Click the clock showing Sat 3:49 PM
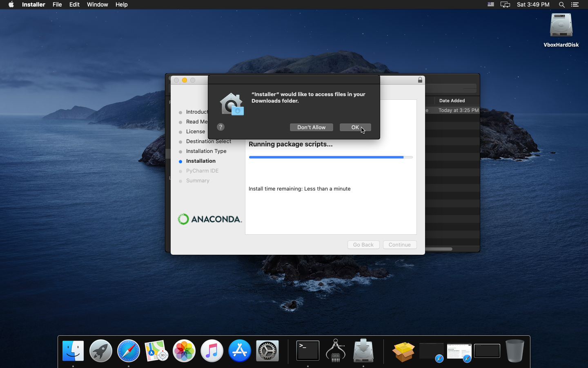 (533, 4)
